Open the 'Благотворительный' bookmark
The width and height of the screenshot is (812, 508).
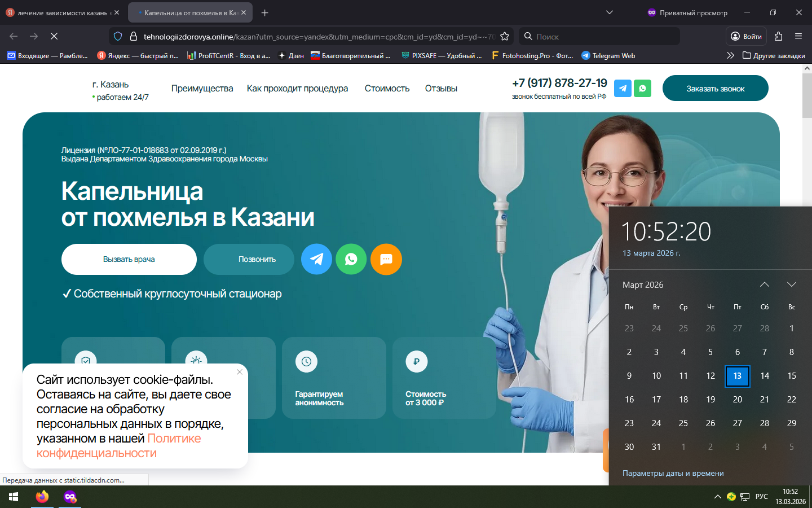(350, 55)
